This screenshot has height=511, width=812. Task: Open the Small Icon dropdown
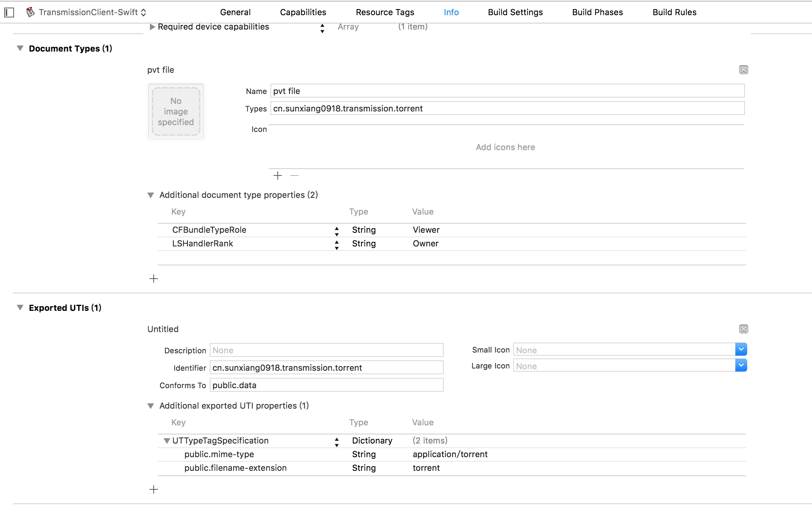tap(741, 350)
